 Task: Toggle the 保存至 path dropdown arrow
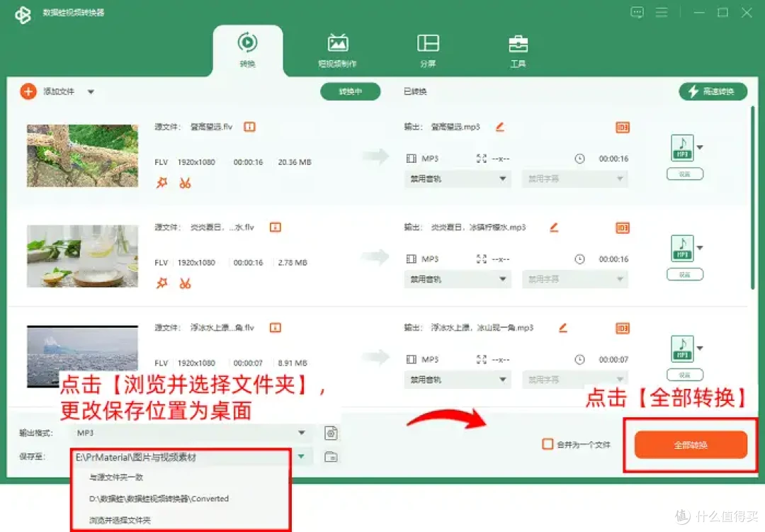302,457
